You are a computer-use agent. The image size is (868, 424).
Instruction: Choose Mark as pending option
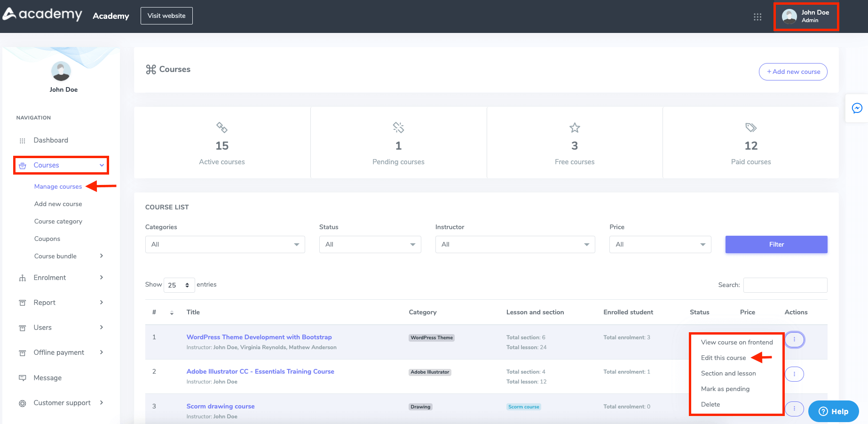[x=725, y=389]
